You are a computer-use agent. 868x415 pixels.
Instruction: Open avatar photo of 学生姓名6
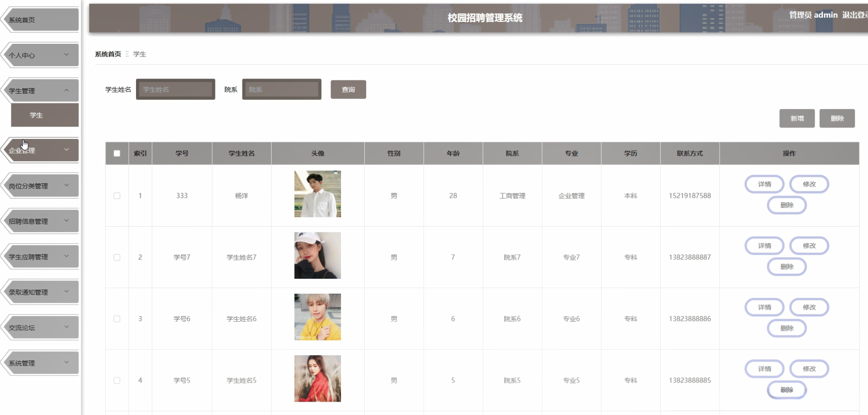[318, 317]
